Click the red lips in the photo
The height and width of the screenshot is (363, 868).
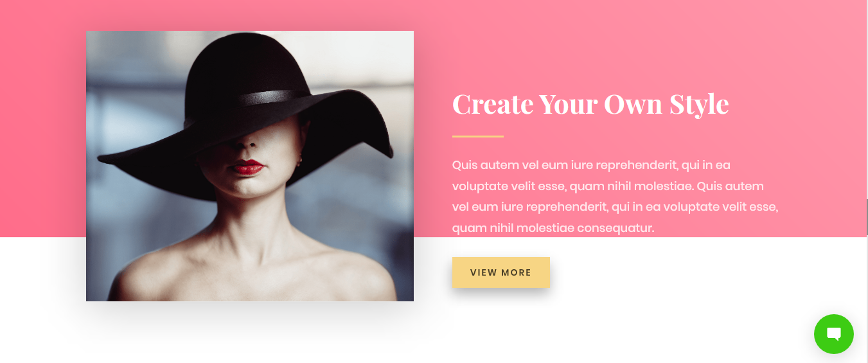pos(247,167)
